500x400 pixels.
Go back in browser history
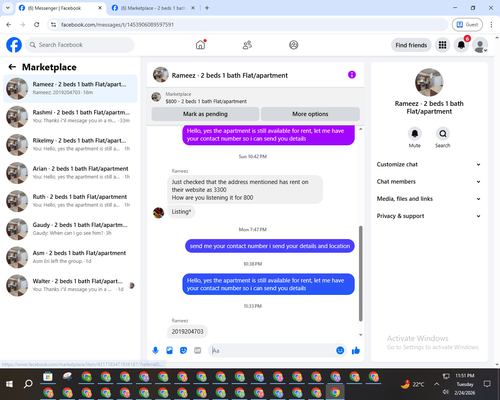click(x=9, y=24)
